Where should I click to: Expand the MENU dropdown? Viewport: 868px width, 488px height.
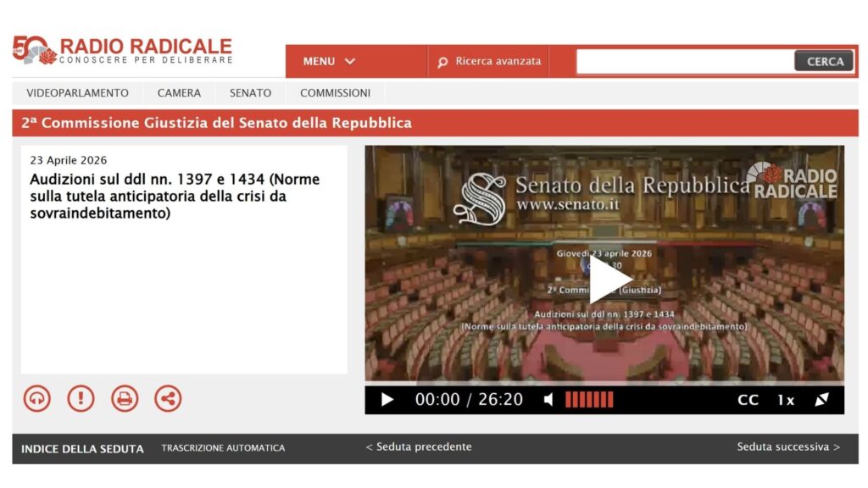click(x=329, y=61)
